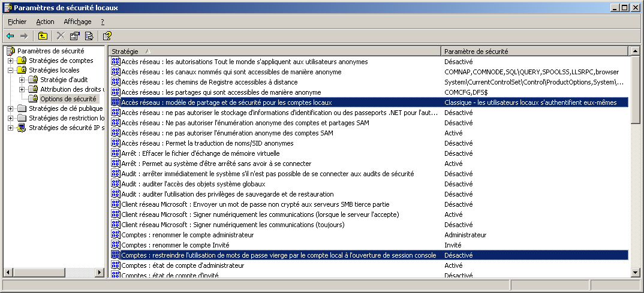Screen dimensions: 644x293
Task: Click policy icon for 'les autorisations Tout le monde'
Action: [115, 62]
